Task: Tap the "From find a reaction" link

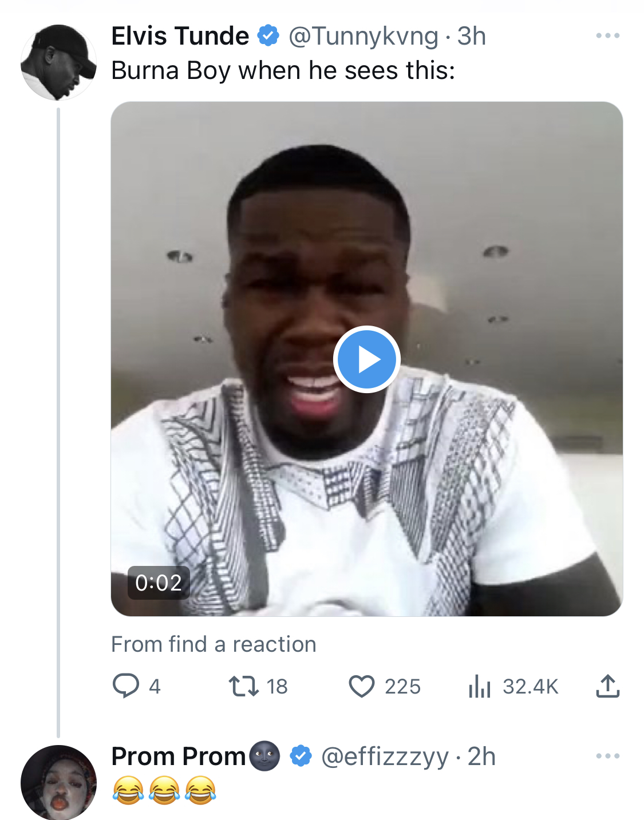Action: [x=214, y=644]
